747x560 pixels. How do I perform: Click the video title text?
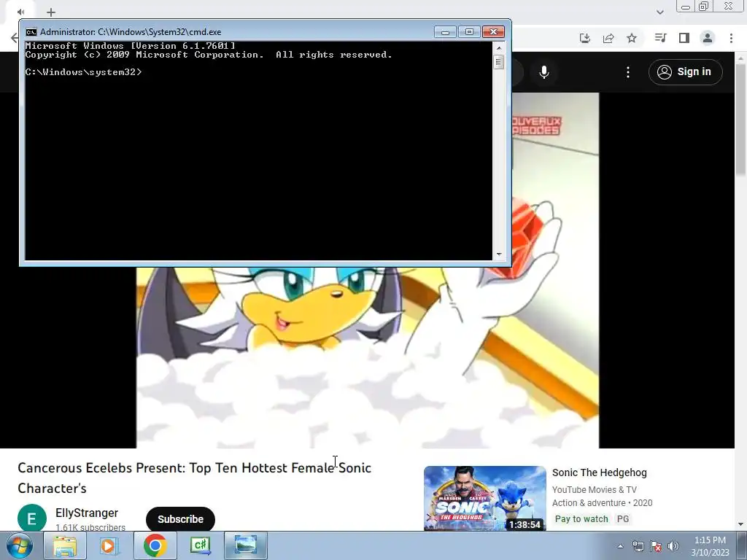194,478
